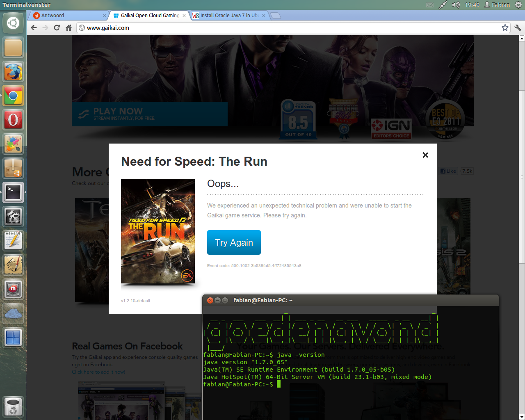525x420 pixels.
Task: Click the terminal window title bar
Action: click(x=351, y=300)
